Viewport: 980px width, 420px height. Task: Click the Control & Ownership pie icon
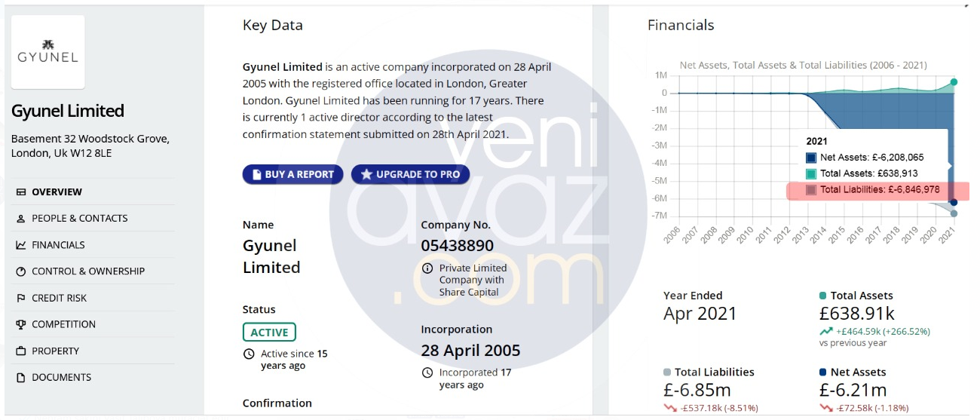pyautogui.click(x=20, y=271)
